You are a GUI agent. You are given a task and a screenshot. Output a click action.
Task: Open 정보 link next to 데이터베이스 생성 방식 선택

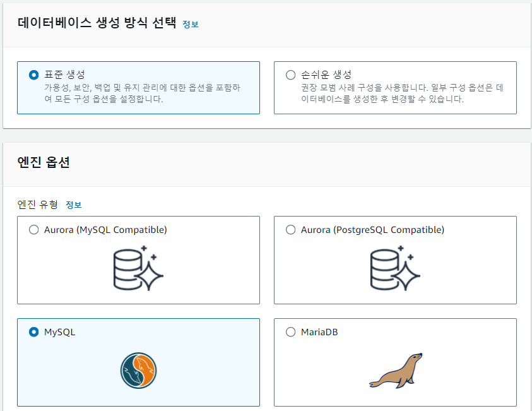pyautogui.click(x=191, y=24)
